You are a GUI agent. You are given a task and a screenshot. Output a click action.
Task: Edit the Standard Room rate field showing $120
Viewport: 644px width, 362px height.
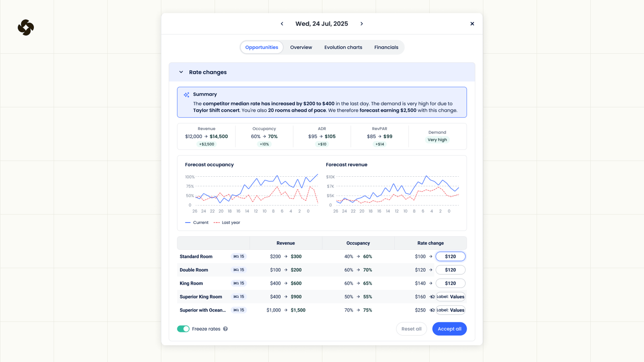click(450, 256)
